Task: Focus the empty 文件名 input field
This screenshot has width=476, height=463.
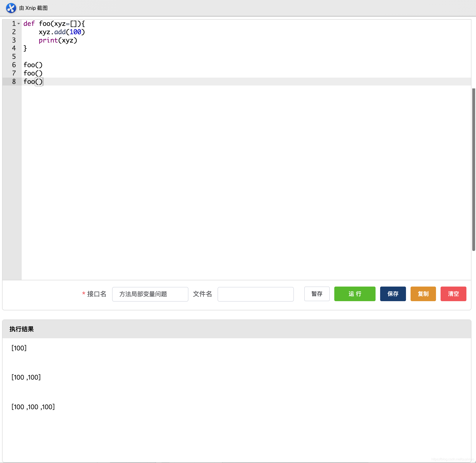Action: pyautogui.click(x=255, y=294)
